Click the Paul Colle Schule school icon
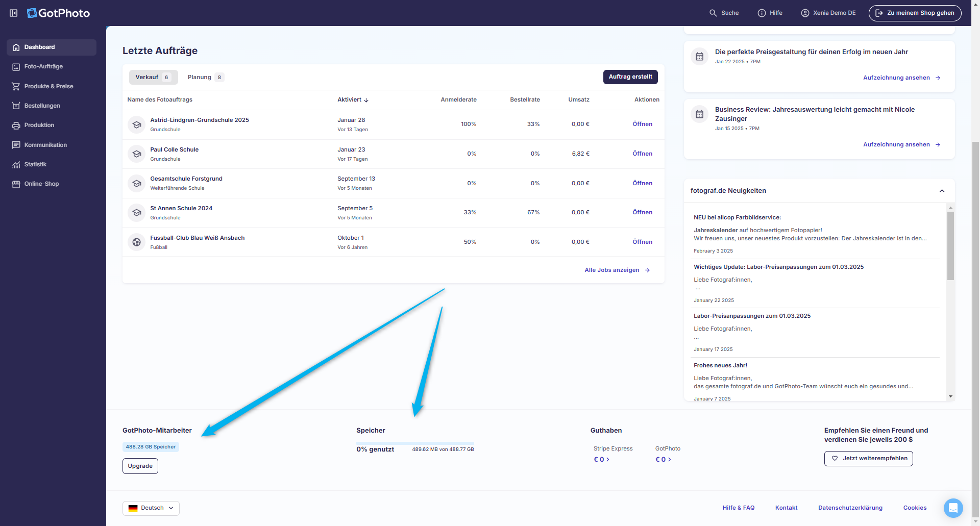 [136, 154]
